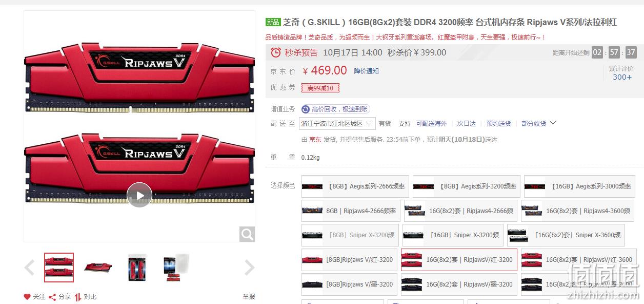The width and height of the screenshot is (644, 304).
Task: Show next thumbnail with right arrow
Action: click(250, 268)
